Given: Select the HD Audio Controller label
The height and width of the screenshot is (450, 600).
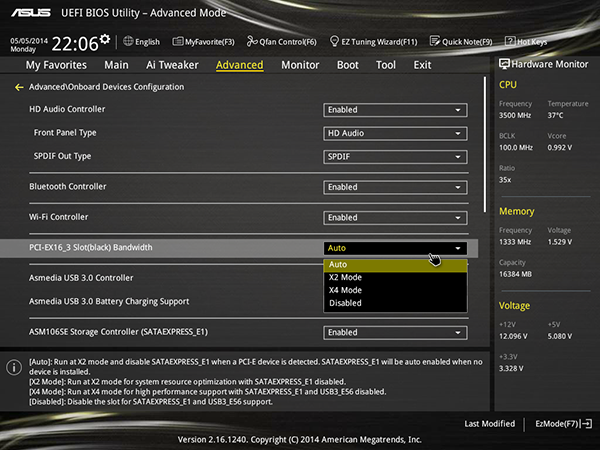Looking at the screenshot, I should click(x=67, y=109).
